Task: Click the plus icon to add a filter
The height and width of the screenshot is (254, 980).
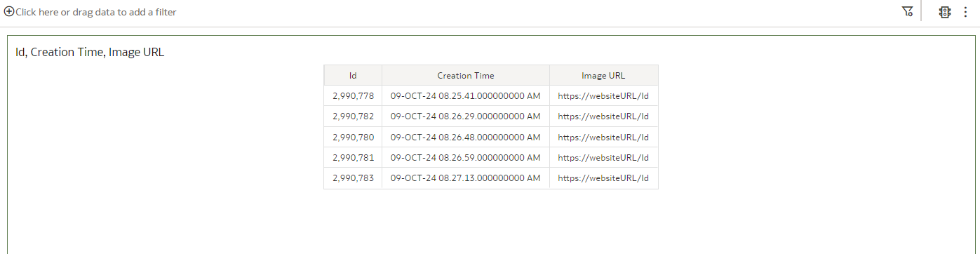Action: click(9, 12)
